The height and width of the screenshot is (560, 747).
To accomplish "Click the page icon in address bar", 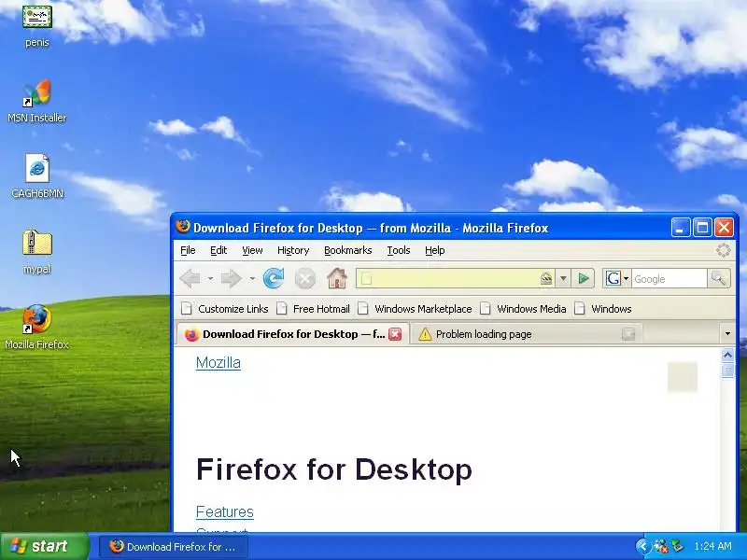I will [366, 278].
